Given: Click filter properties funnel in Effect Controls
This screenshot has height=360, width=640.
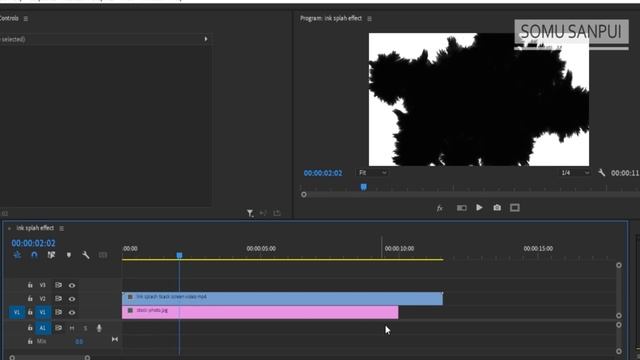Looking at the screenshot, I should [x=250, y=213].
